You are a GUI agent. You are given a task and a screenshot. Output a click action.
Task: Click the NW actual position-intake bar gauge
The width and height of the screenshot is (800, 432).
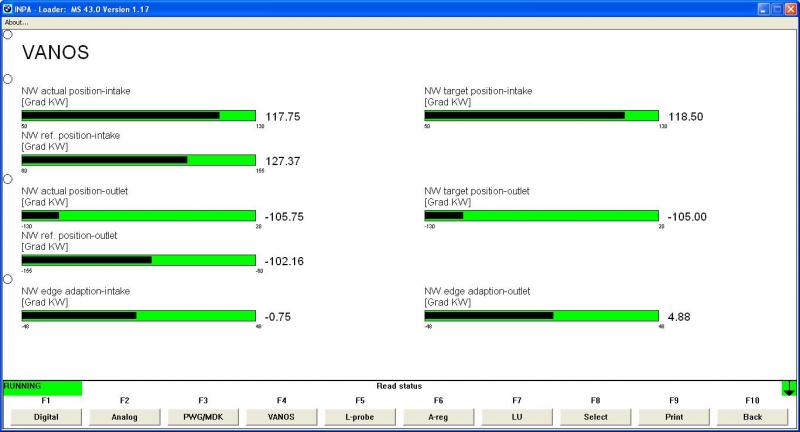tap(139, 116)
